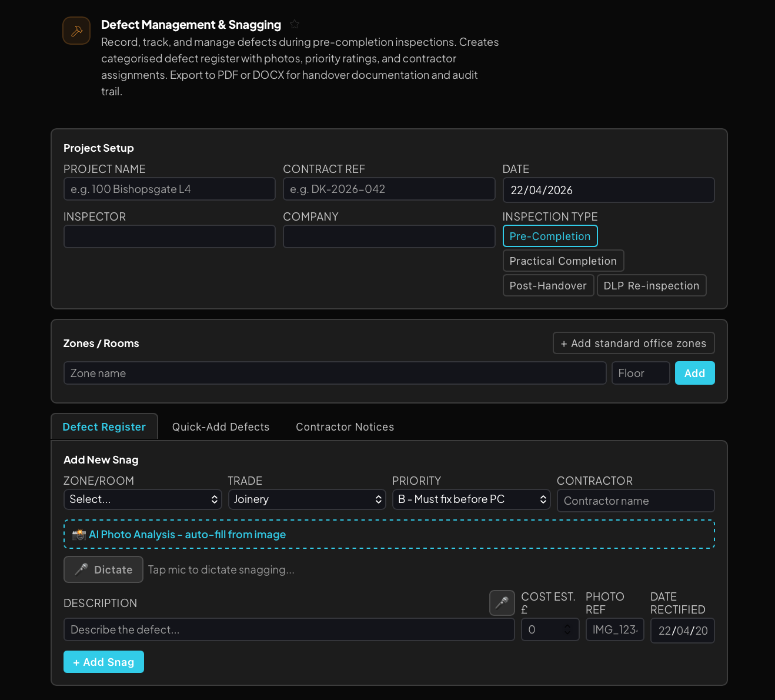Screen dimensions: 775x700
Task: Open the Priority dropdown
Action: [x=472, y=499]
